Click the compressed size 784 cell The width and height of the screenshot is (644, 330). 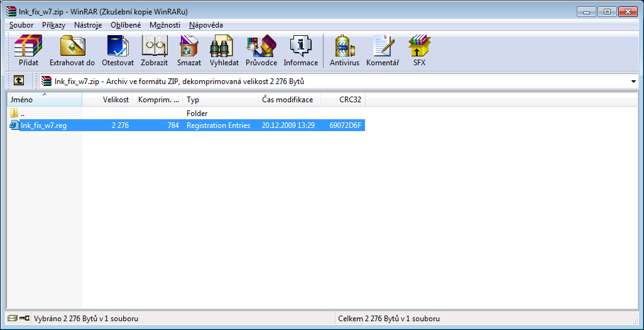(x=173, y=125)
